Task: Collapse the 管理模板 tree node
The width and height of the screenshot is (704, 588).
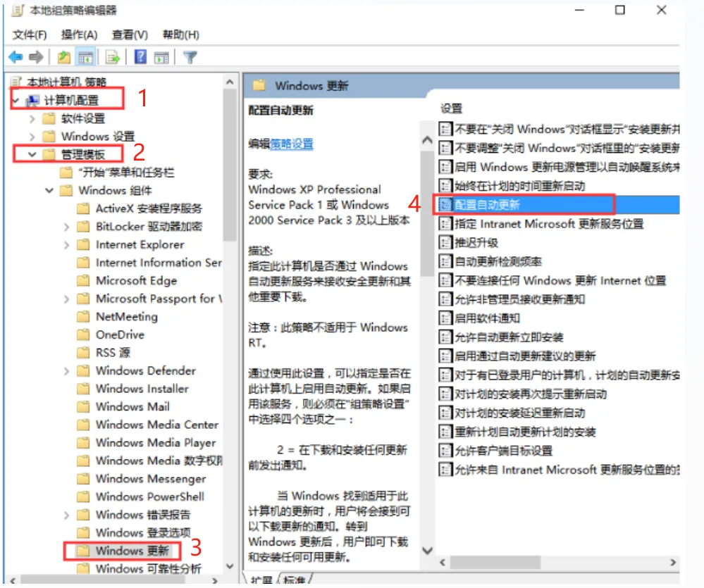Action: [x=32, y=154]
